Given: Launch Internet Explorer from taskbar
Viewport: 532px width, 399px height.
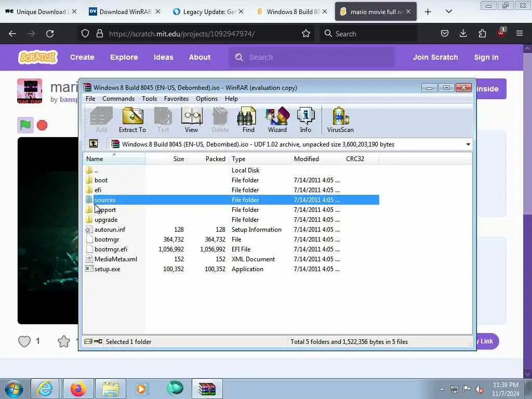Looking at the screenshot, I should click(x=45, y=389).
